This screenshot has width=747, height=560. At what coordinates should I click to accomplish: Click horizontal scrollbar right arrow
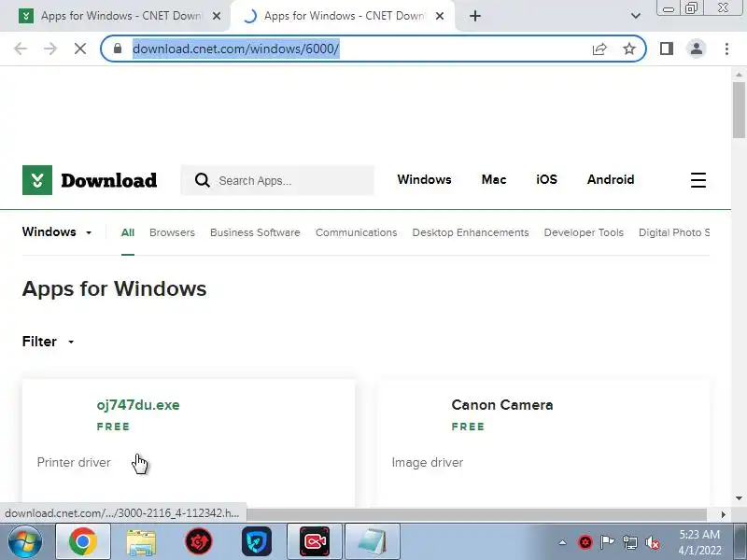click(x=723, y=514)
